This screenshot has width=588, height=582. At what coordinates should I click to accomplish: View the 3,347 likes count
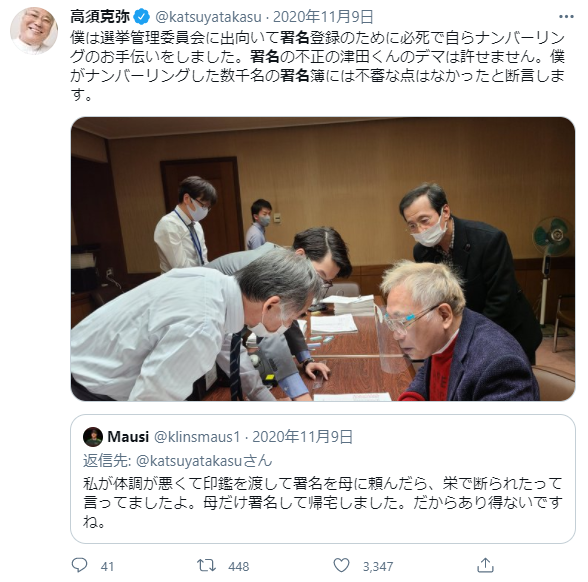coord(378,566)
